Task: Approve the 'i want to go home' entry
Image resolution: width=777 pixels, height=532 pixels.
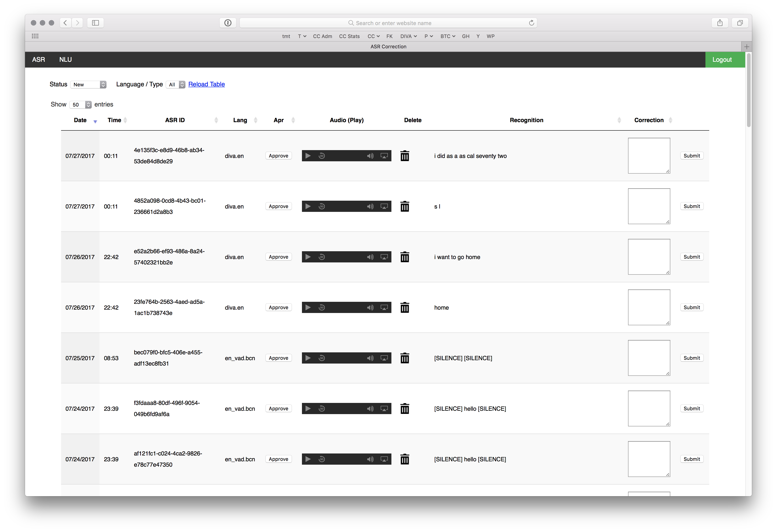Action: pos(278,257)
